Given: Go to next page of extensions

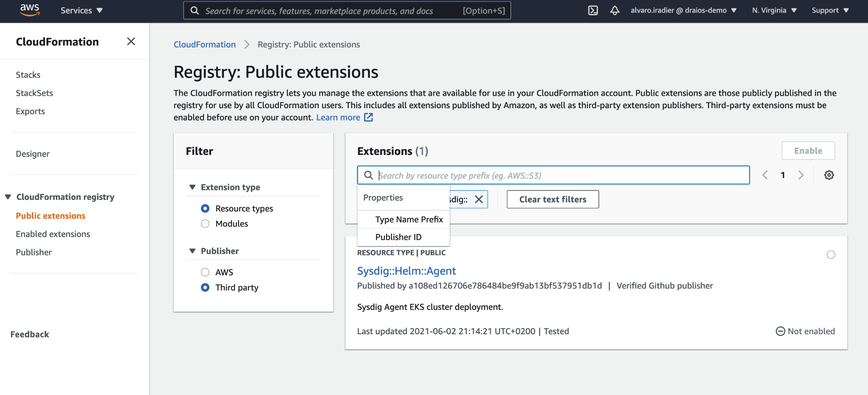Looking at the screenshot, I should [801, 175].
